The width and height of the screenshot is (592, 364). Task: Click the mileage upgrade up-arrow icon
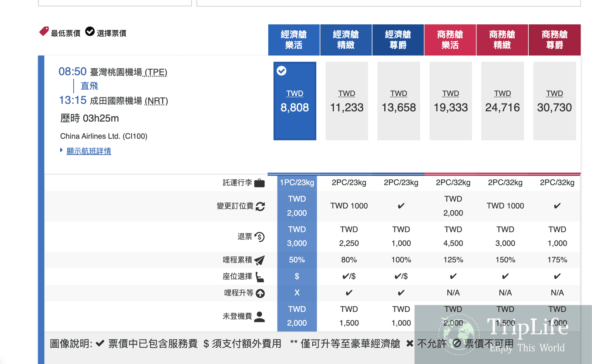[x=260, y=293]
